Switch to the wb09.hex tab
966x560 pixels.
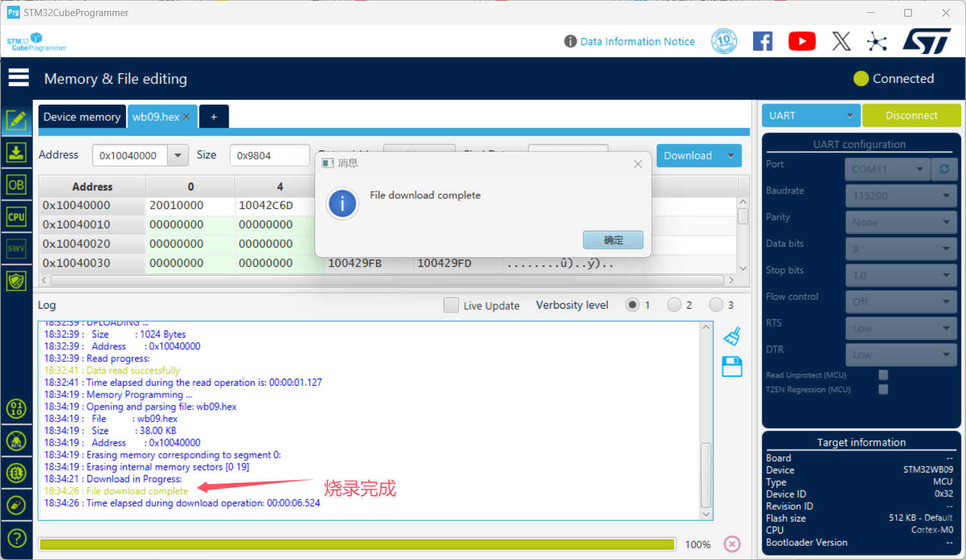156,116
